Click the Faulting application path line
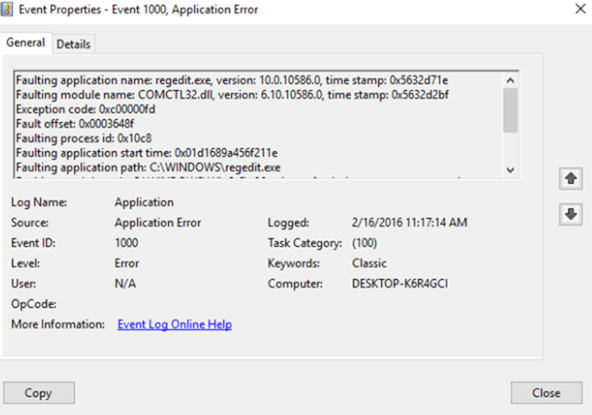 (x=148, y=167)
